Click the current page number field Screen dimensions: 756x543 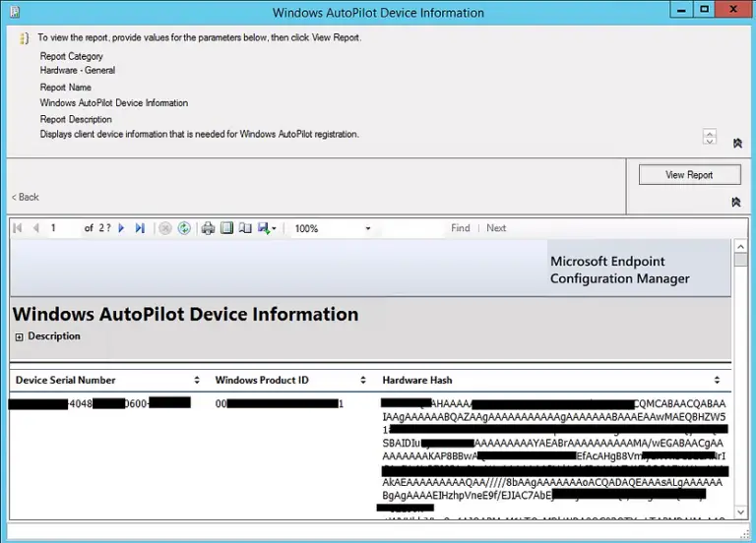[64, 228]
